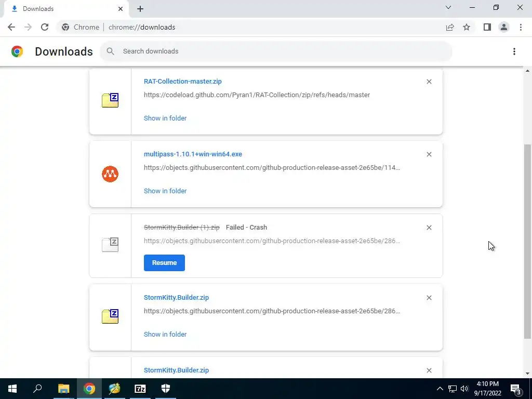Remove multipass-1.10.1+win-win64.exe from the list
The image size is (532, 399).
(429, 154)
